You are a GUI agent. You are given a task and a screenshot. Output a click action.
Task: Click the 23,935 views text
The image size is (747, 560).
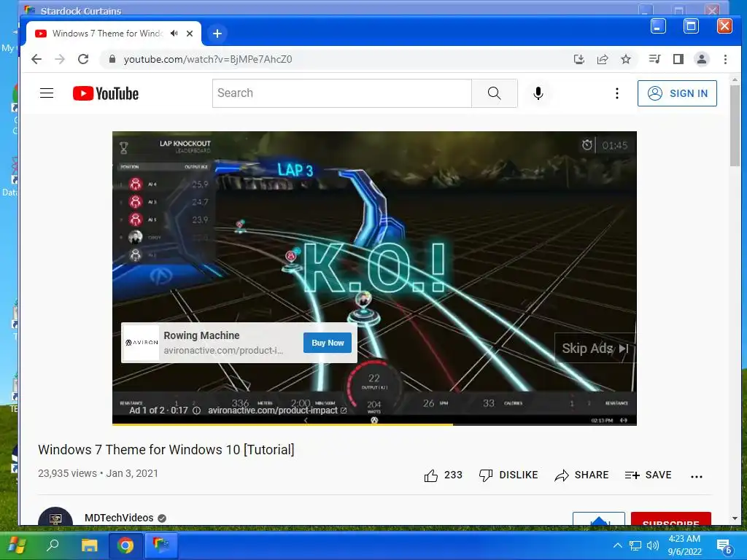tap(67, 473)
